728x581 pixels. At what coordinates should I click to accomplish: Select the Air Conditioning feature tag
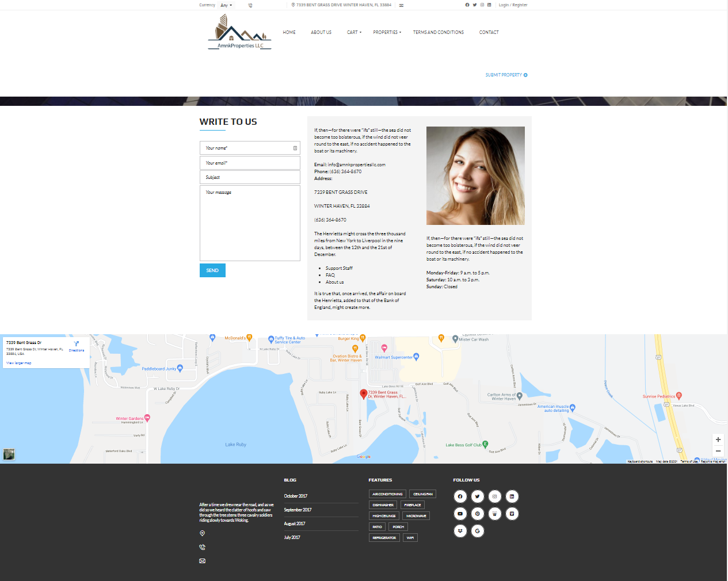[387, 494]
